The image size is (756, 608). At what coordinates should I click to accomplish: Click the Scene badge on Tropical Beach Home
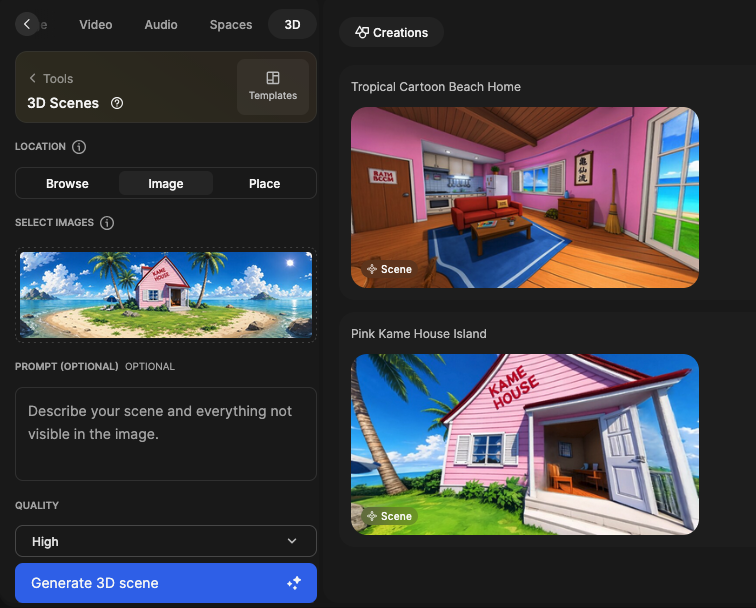coord(390,269)
